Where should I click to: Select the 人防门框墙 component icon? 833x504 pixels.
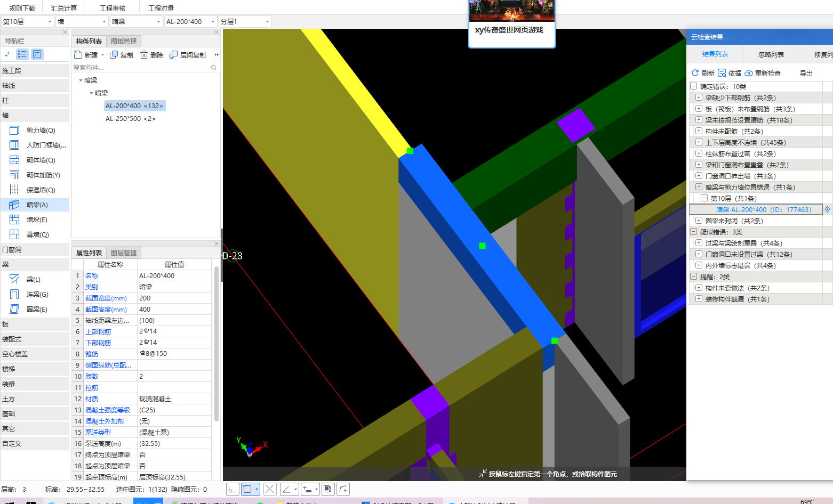14,145
